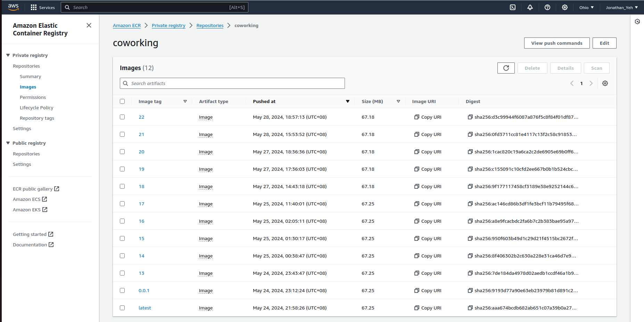Collapse the Private registry section

pyautogui.click(x=8, y=55)
